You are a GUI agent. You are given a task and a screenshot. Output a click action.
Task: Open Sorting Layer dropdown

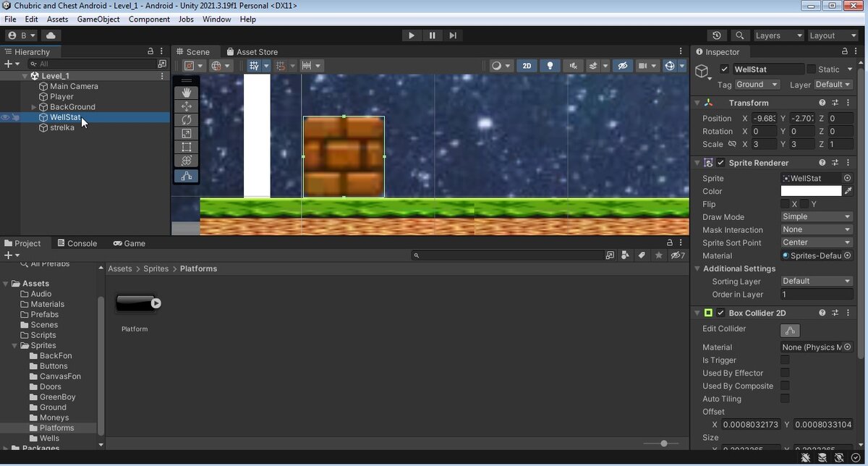tap(817, 281)
